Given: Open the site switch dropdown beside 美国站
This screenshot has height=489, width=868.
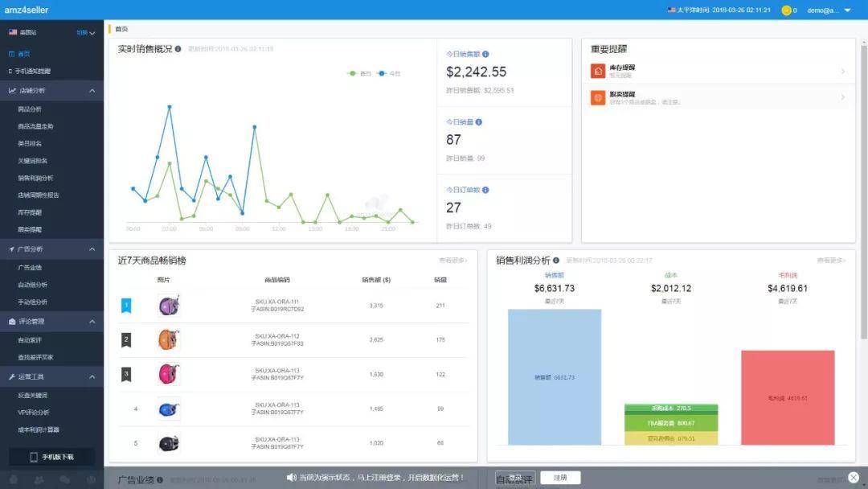Looking at the screenshot, I should [86, 33].
